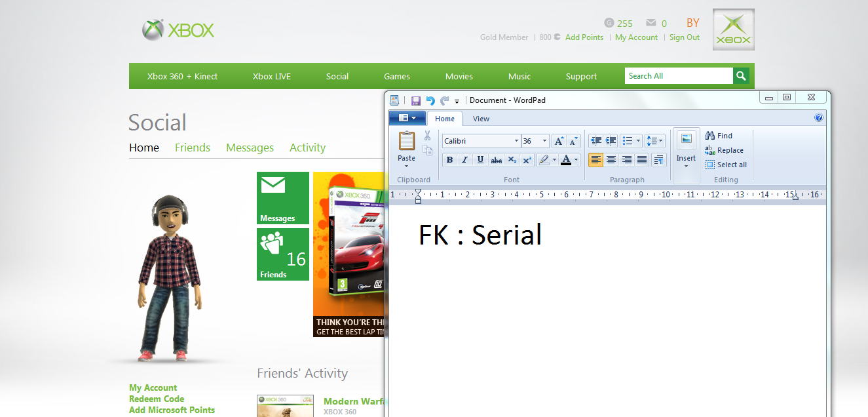Open the Friends tab under Social
The width and height of the screenshot is (868, 417).
(193, 148)
